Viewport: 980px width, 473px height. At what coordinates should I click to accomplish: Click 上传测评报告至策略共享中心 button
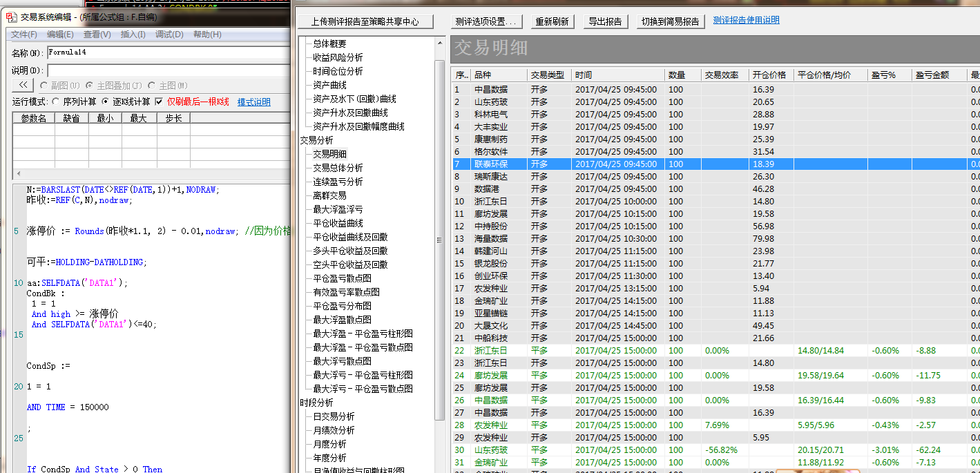tap(365, 21)
